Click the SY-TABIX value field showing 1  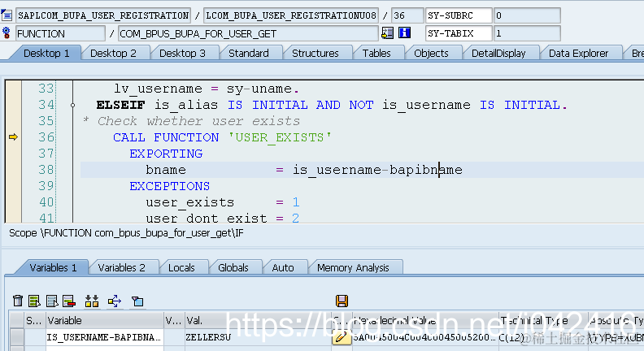point(527,33)
